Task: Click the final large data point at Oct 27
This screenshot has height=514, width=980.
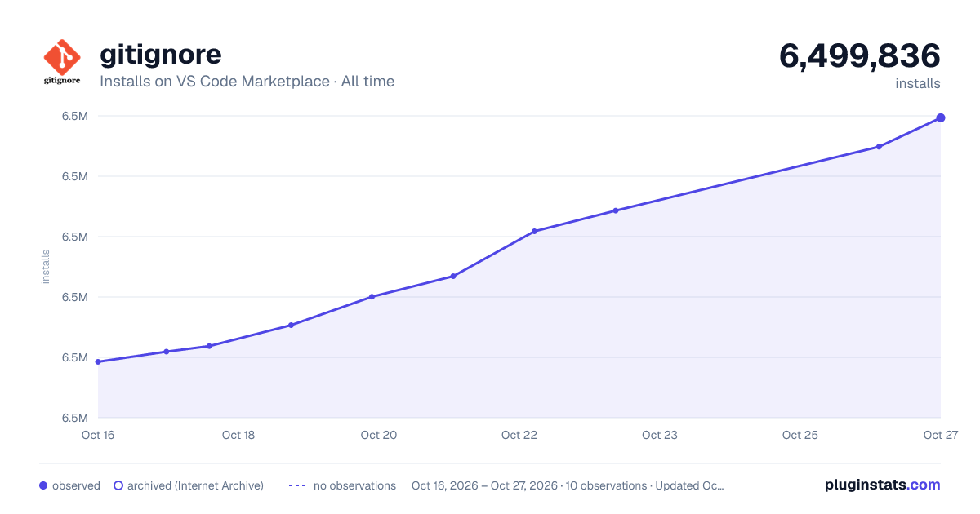Action: [941, 117]
